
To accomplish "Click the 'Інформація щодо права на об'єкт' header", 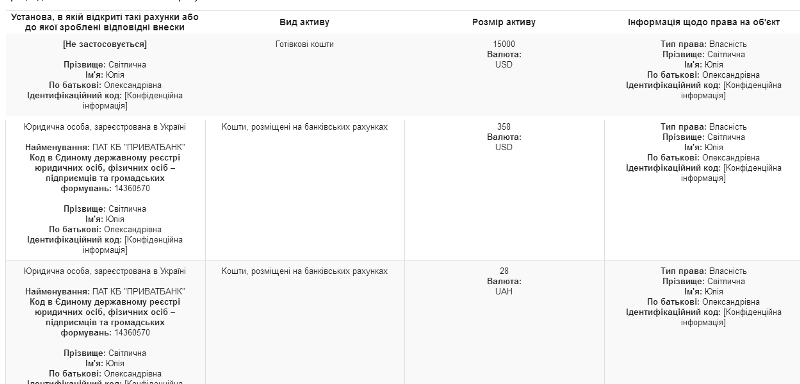I will click(x=703, y=22).
